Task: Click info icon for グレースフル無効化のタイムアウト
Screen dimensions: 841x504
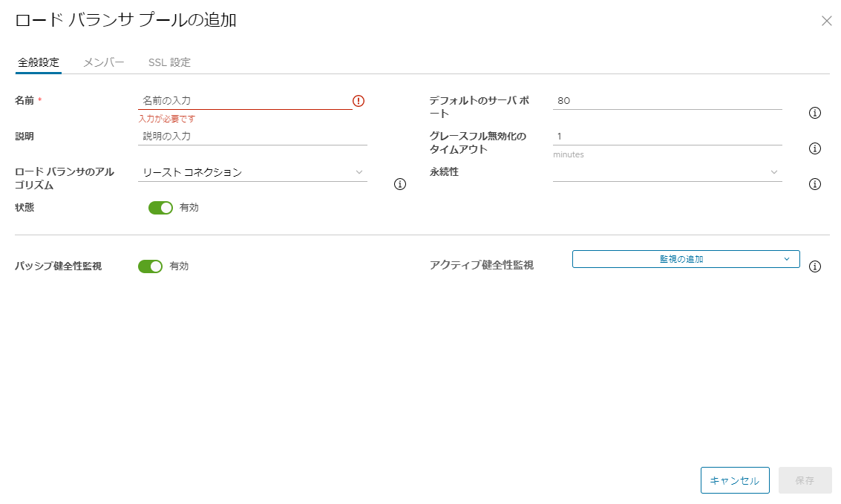Action: (814, 148)
